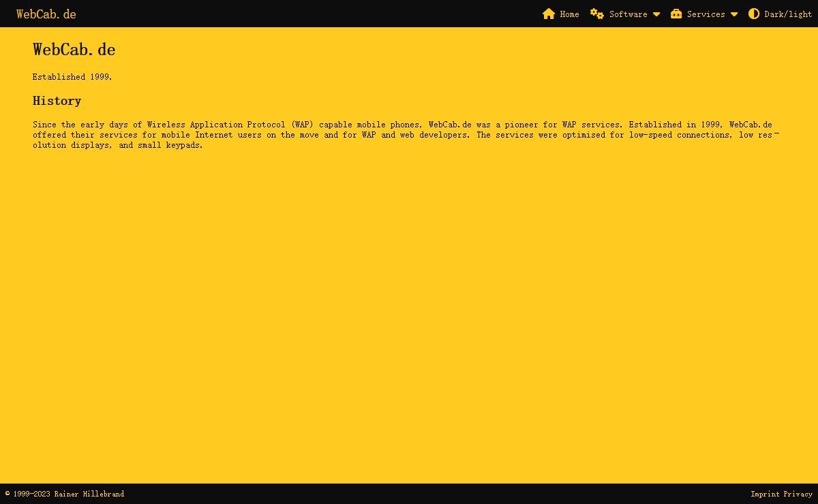Image resolution: width=818 pixels, height=504 pixels.
Task: Click the 'Established 1999.' text
Action: (x=72, y=77)
